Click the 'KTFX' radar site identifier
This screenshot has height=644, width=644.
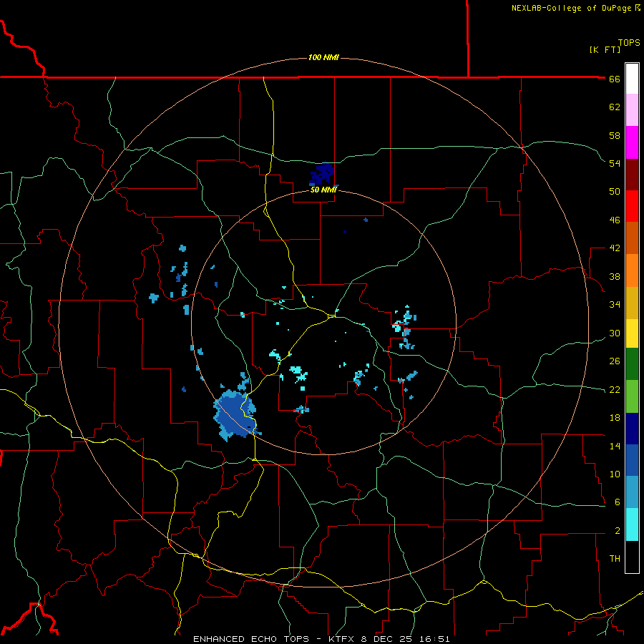(x=343, y=639)
